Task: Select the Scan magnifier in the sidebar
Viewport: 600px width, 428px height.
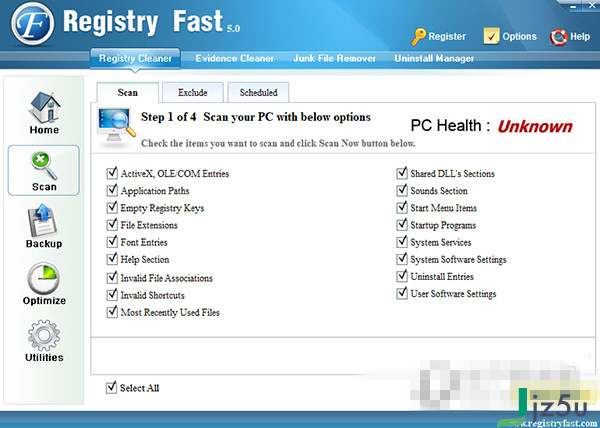Action: (44, 171)
